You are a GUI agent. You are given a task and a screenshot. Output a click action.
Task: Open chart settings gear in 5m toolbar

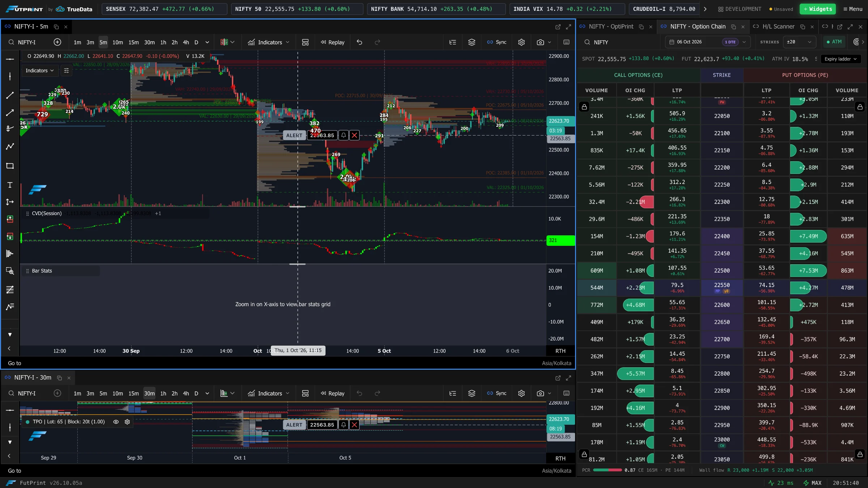click(x=521, y=42)
